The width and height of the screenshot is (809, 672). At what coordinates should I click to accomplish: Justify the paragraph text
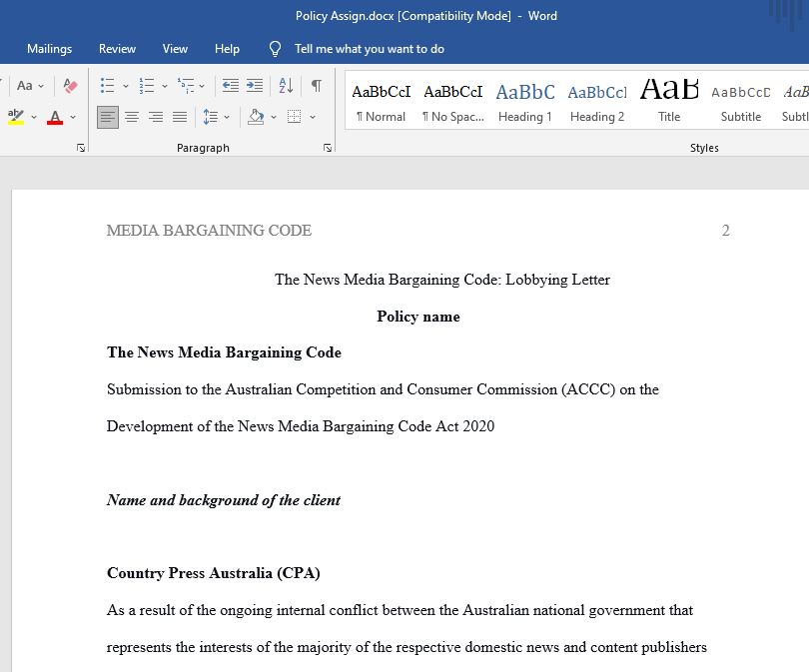tap(180, 117)
